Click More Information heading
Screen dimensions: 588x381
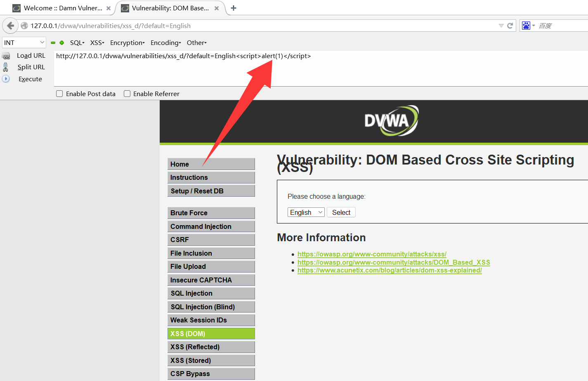(321, 238)
